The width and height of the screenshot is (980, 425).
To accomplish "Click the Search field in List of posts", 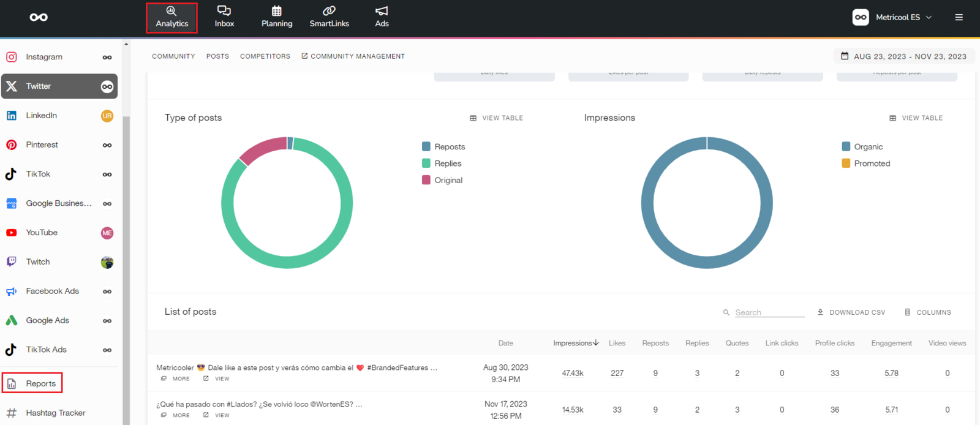I will tap(769, 312).
